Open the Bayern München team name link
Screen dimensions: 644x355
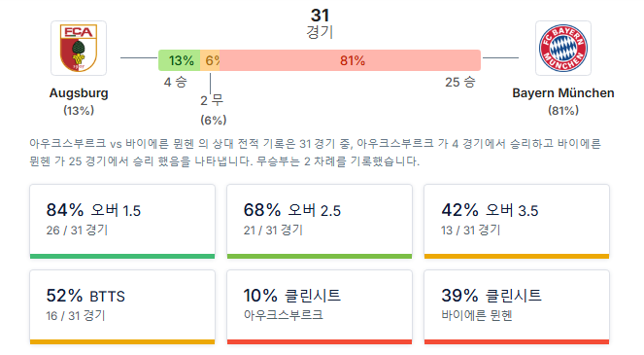pos(563,93)
